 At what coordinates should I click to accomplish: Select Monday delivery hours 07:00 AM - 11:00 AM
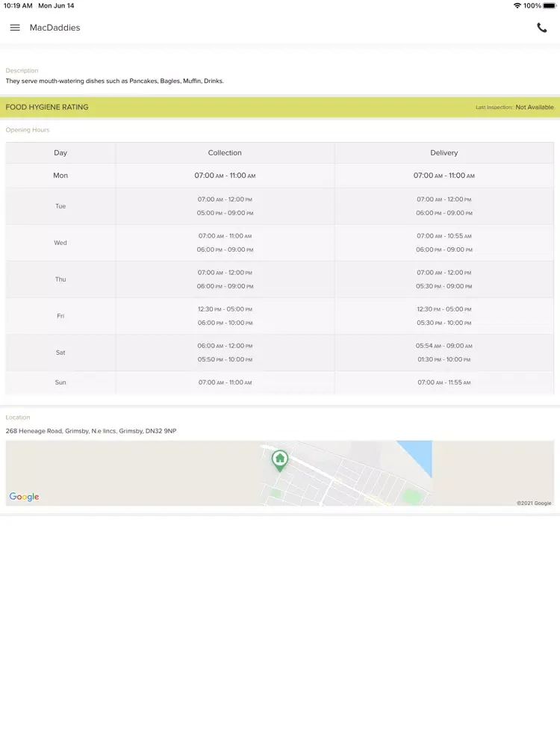(444, 176)
